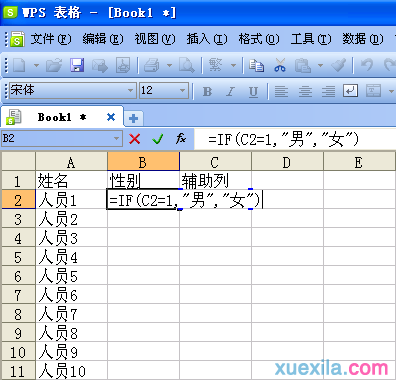Image resolution: width=396 pixels, height=380 pixels.
Task: Click the Cut scissors icon
Action: (x=280, y=65)
